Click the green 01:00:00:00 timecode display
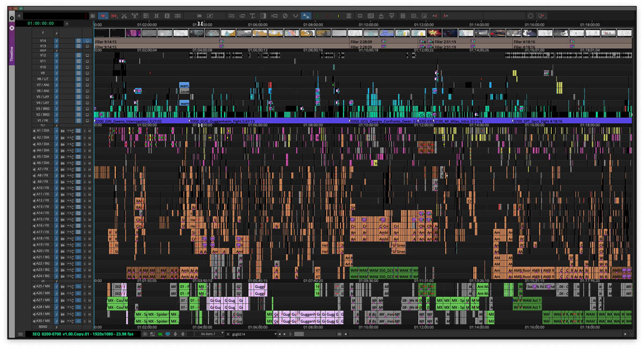Screen dimensions: 644x348 [x=41, y=24]
